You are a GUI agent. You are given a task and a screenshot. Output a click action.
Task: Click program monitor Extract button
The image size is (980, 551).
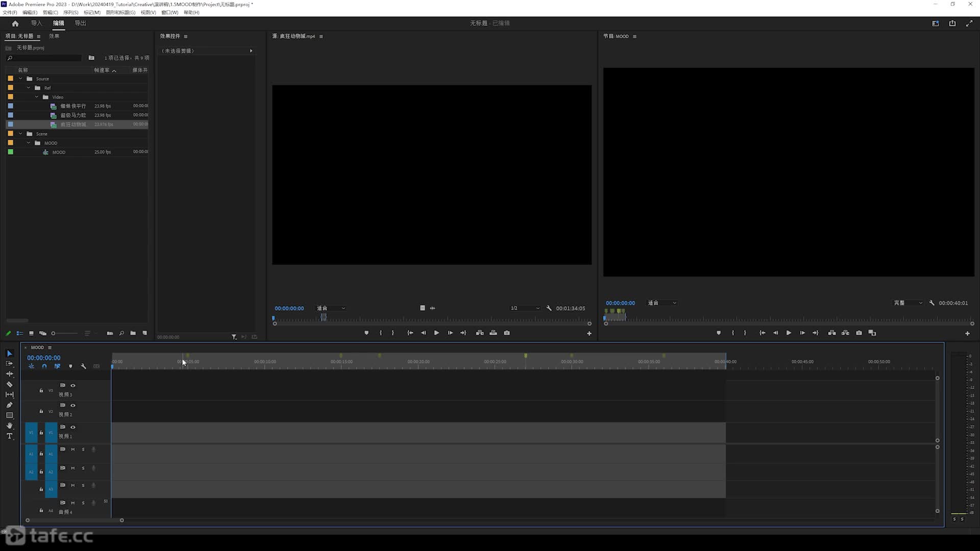coord(845,333)
